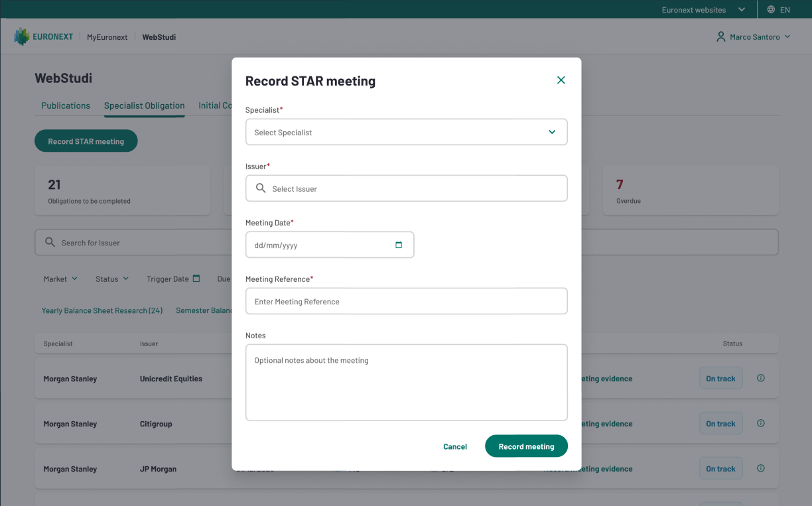Expand the Euronext websites dropdown
This screenshot has height=506, width=812.
703,9
